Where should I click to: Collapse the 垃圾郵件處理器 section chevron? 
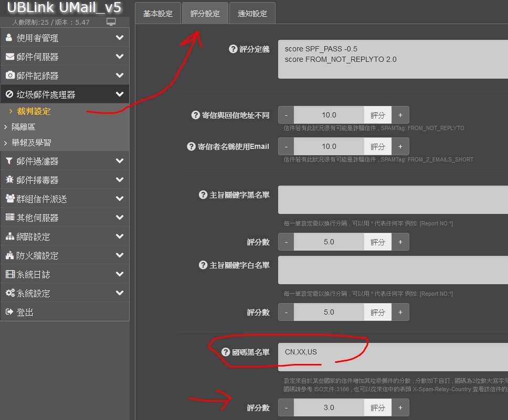point(120,94)
